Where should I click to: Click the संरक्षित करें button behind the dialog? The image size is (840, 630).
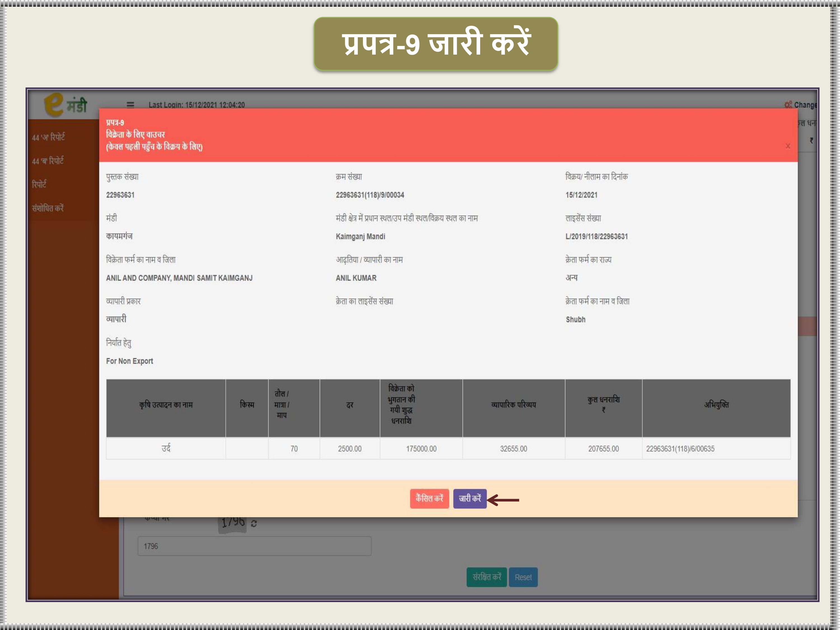486,577
